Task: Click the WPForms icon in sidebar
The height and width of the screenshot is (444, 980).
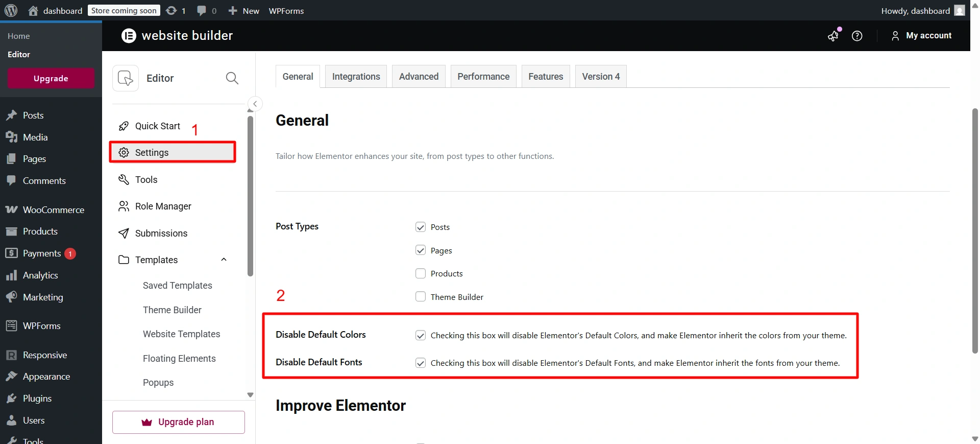Action: point(11,326)
